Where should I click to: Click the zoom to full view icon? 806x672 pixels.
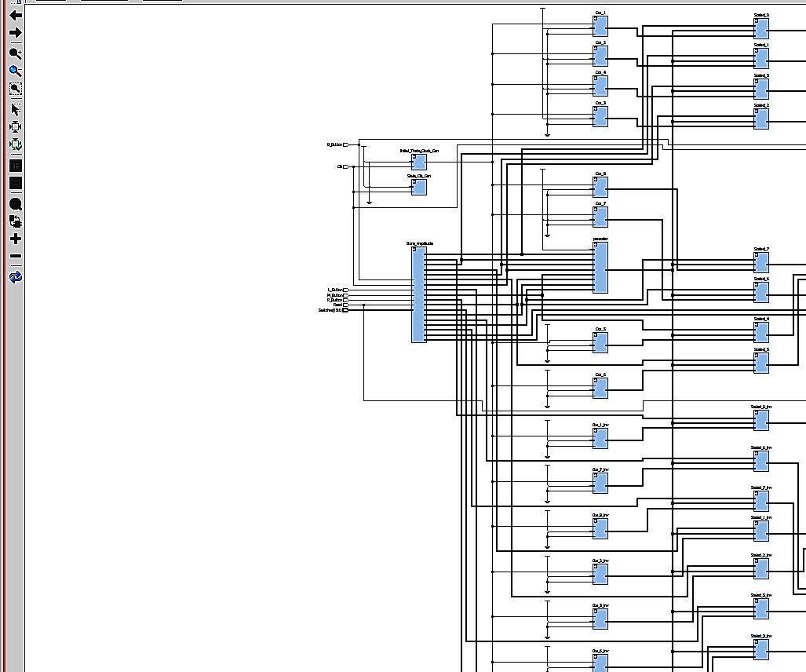pos(15,126)
